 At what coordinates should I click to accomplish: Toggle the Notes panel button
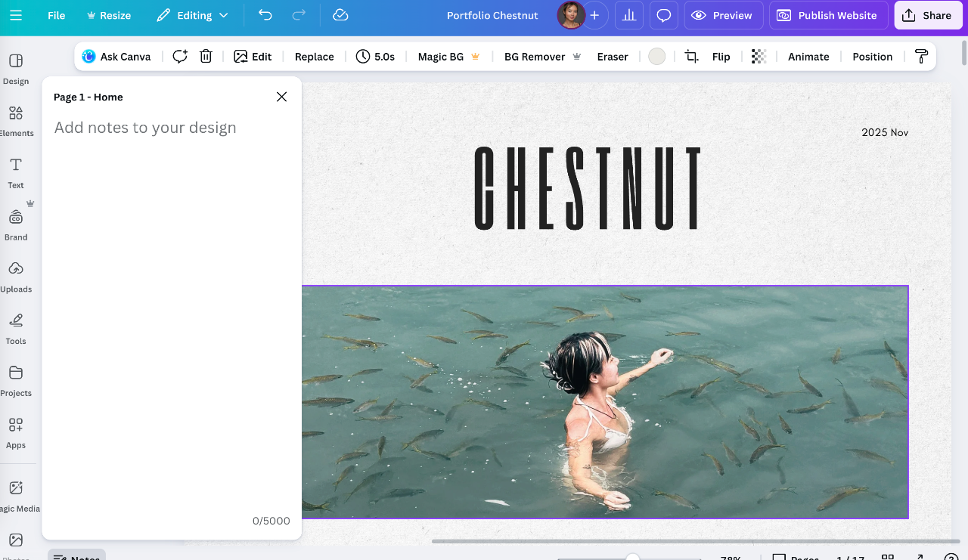[x=76, y=556]
